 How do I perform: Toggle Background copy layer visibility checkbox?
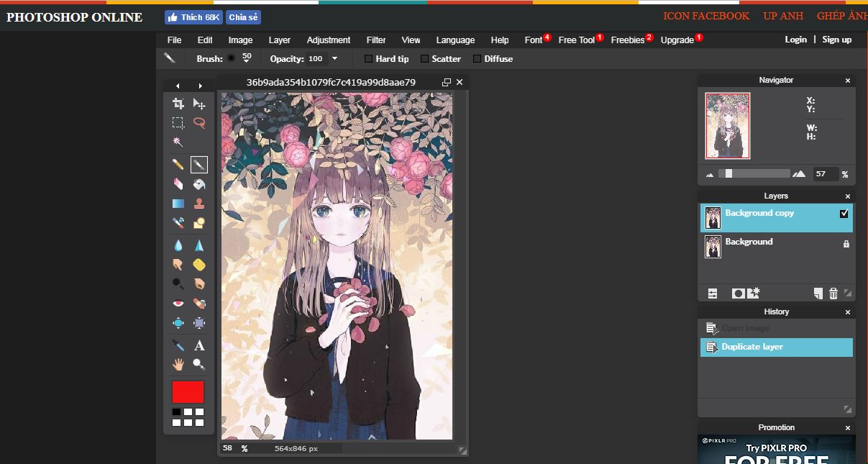pyautogui.click(x=844, y=214)
